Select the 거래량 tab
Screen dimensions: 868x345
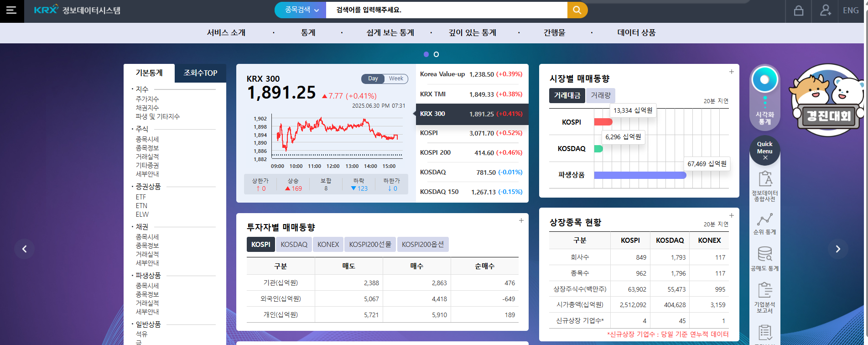click(x=601, y=95)
